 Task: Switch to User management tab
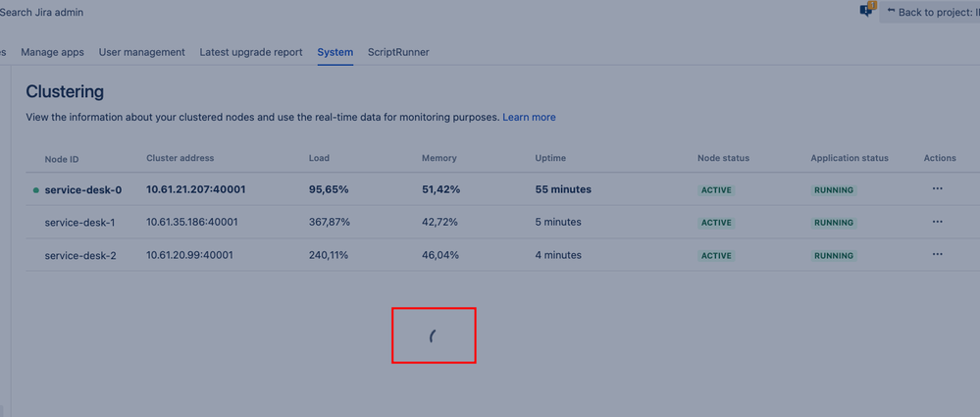tap(142, 53)
